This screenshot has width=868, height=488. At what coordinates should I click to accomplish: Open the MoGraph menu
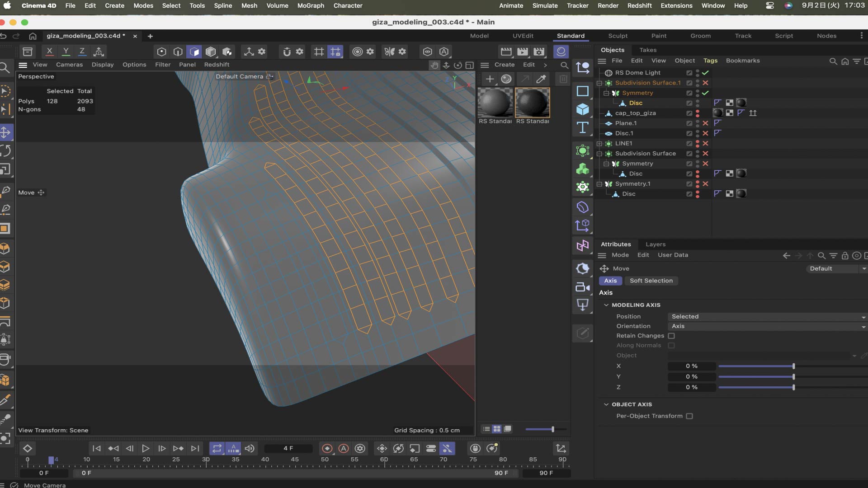(x=311, y=5)
